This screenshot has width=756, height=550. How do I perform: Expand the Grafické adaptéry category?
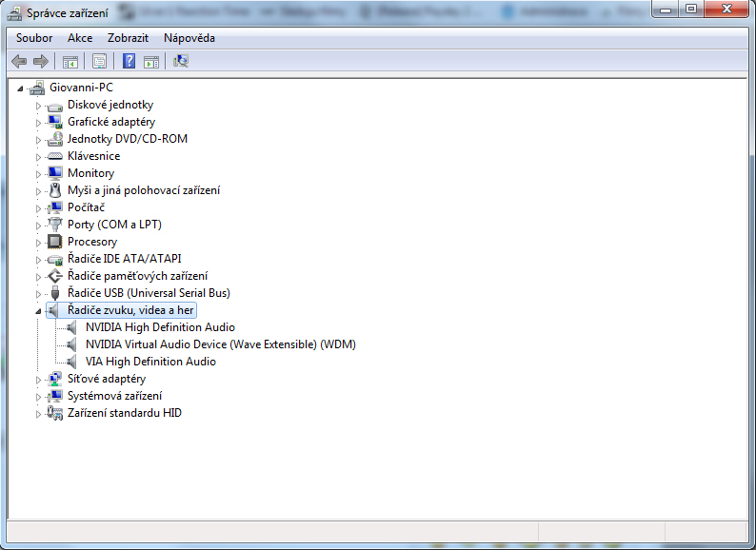(38, 123)
